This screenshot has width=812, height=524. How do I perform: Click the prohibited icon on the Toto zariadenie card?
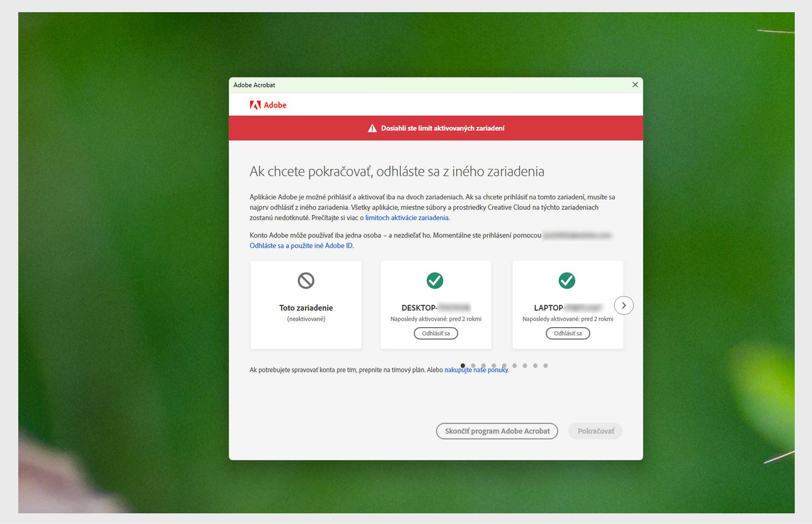tap(306, 281)
